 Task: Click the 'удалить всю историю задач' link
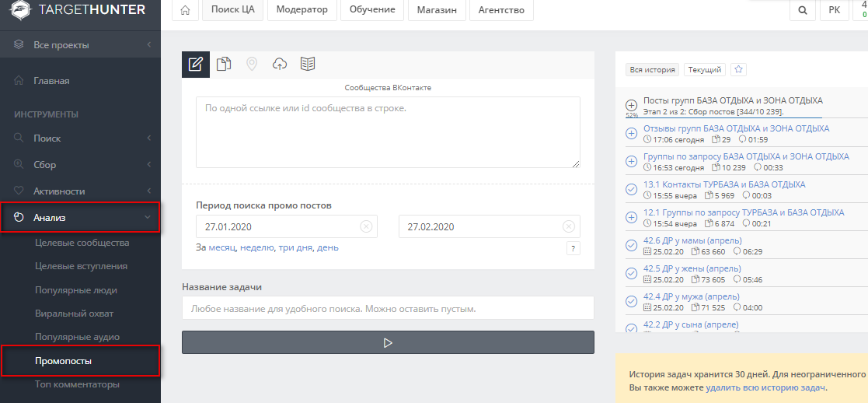coord(765,387)
